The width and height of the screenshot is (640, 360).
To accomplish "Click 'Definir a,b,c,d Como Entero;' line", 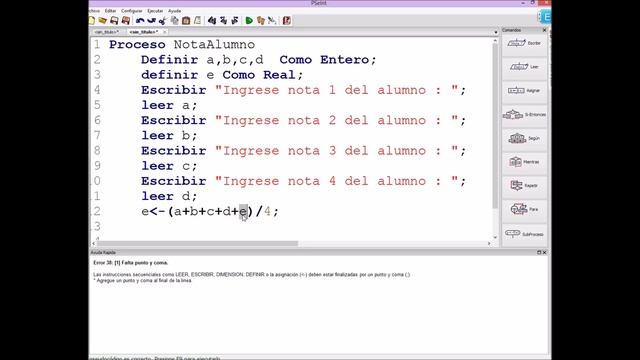I will (x=258, y=60).
